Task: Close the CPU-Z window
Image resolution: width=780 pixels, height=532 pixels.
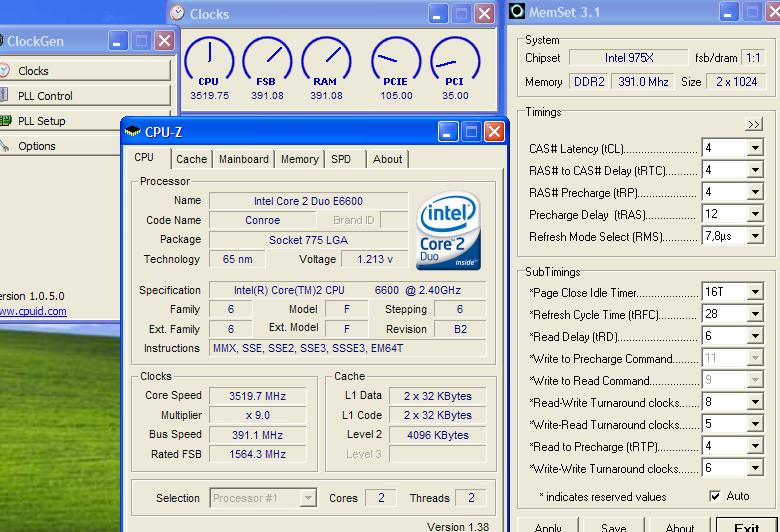Action: tap(494, 132)
